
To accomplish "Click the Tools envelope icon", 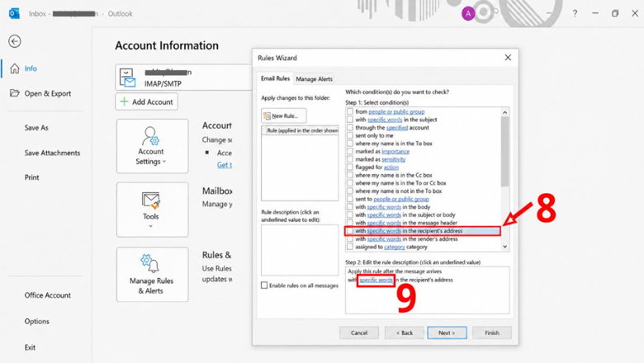I will pyautogui.click(x=151, y=200).
